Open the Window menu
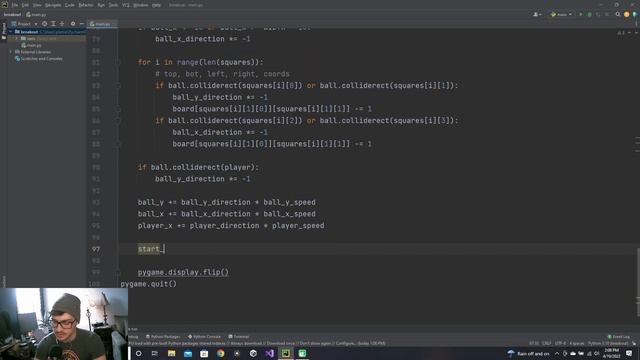640x360 pixels. pos(141,5)
